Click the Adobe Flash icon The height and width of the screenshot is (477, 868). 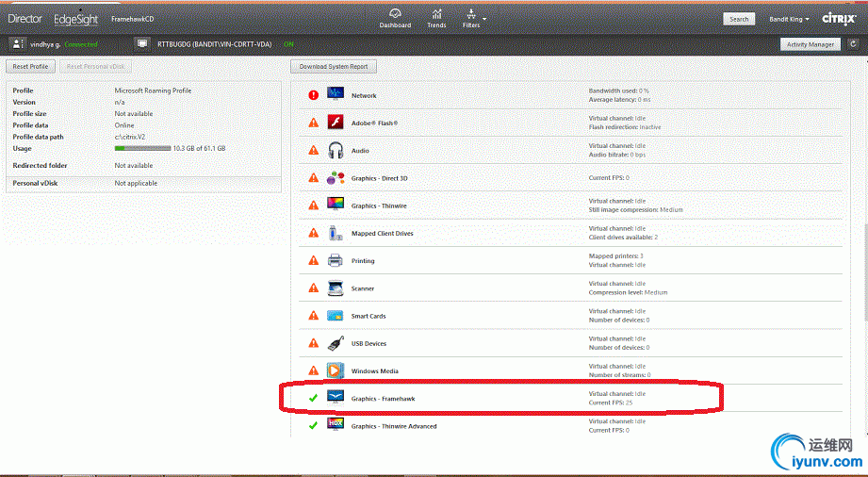click(336, 122)
